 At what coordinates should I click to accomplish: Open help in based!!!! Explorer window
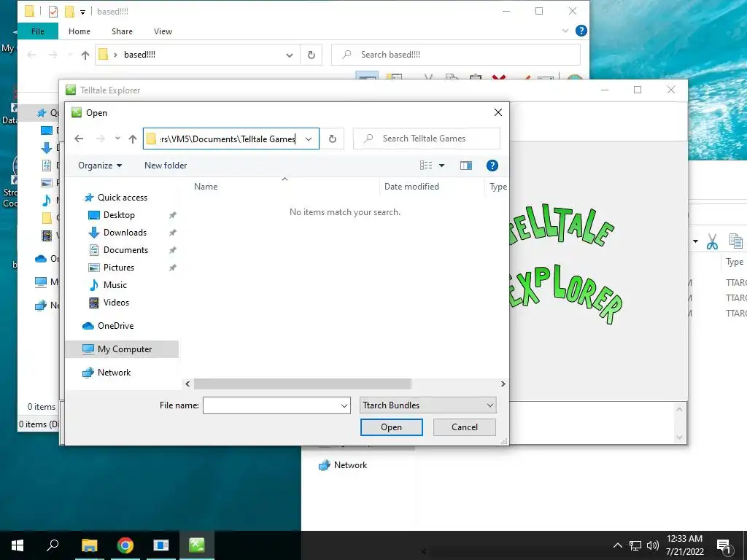(x=581, y=31)
